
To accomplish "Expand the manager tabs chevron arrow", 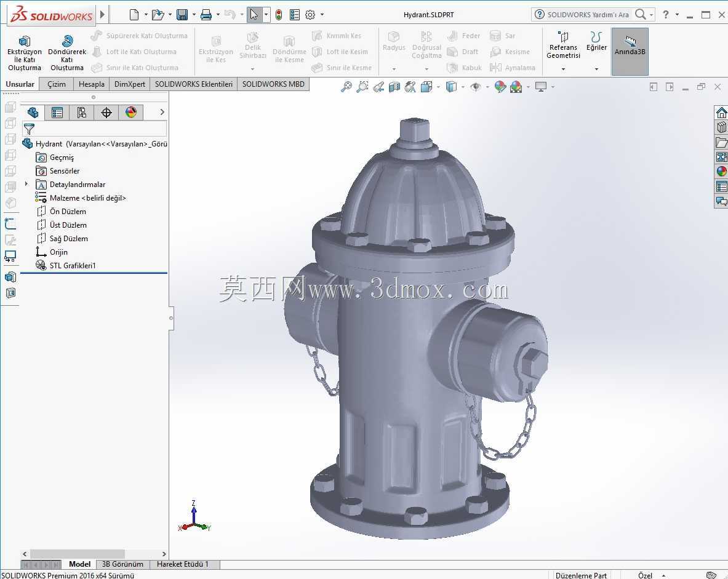I will click(162, 112).
